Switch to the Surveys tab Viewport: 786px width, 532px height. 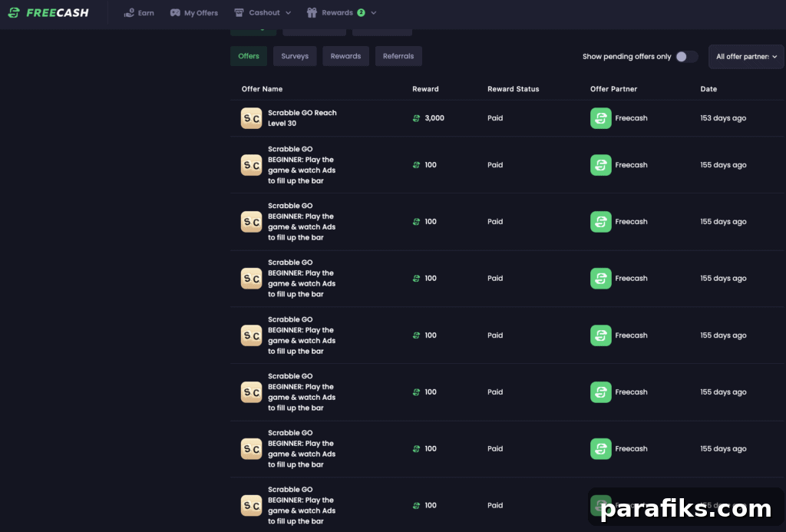(295, 56)
